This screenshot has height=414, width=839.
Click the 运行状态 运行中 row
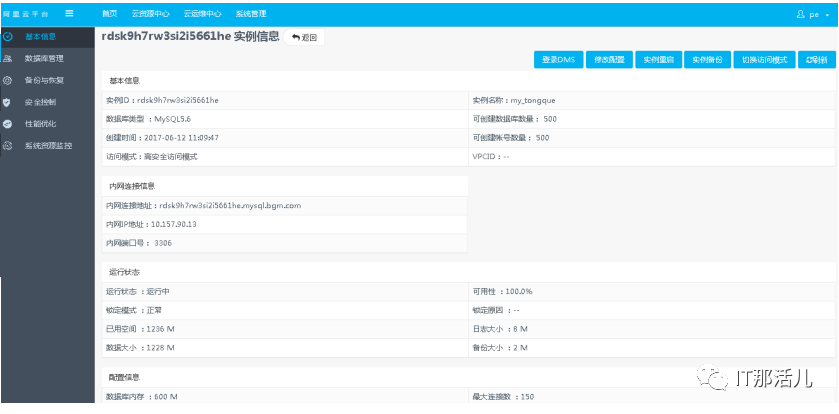(285, 292)
